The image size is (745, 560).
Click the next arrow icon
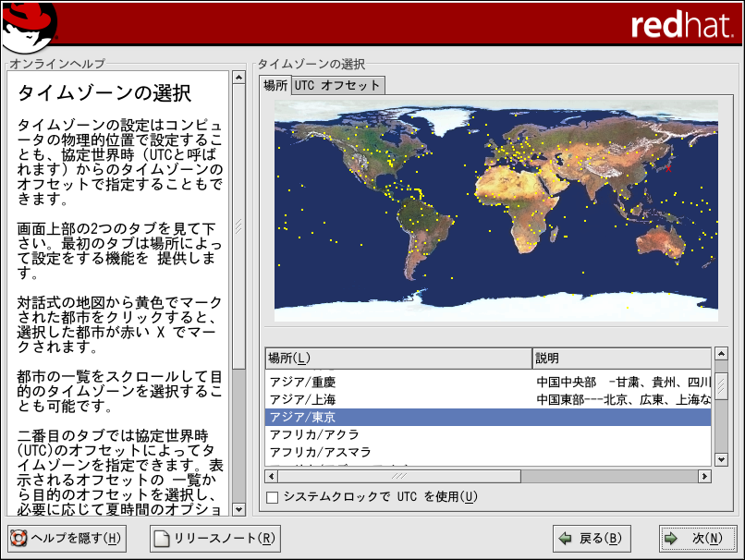[672, 539]
